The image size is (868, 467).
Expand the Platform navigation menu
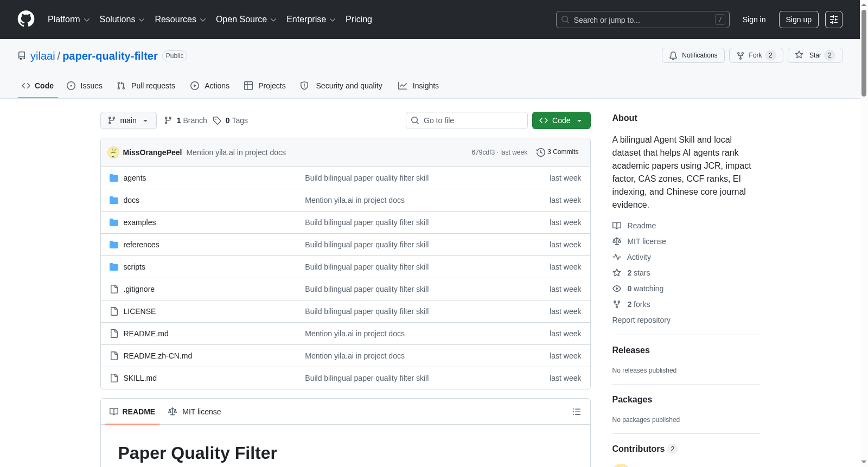pos(68,20)
